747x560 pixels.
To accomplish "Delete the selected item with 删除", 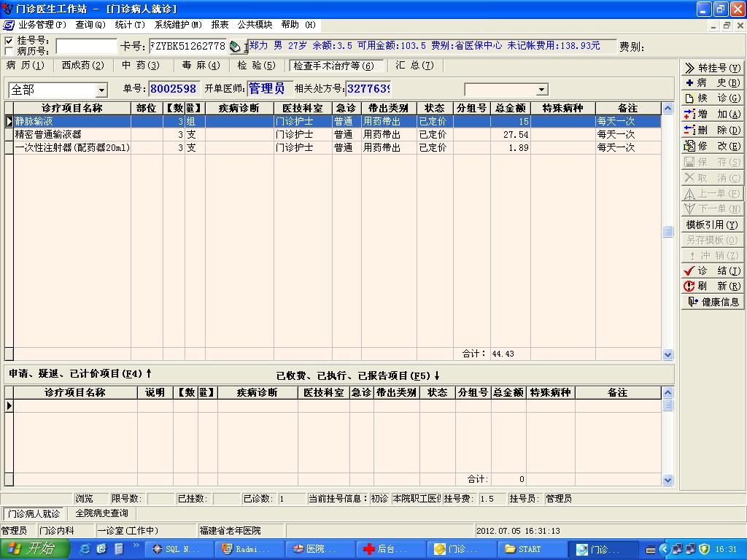I will tap(712, 131).
